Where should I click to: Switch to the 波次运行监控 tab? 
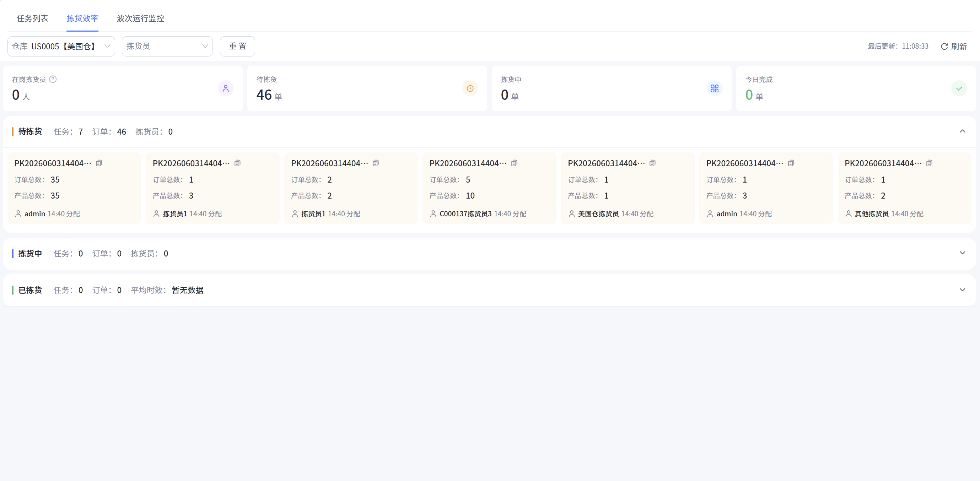(x=140, y=18)
